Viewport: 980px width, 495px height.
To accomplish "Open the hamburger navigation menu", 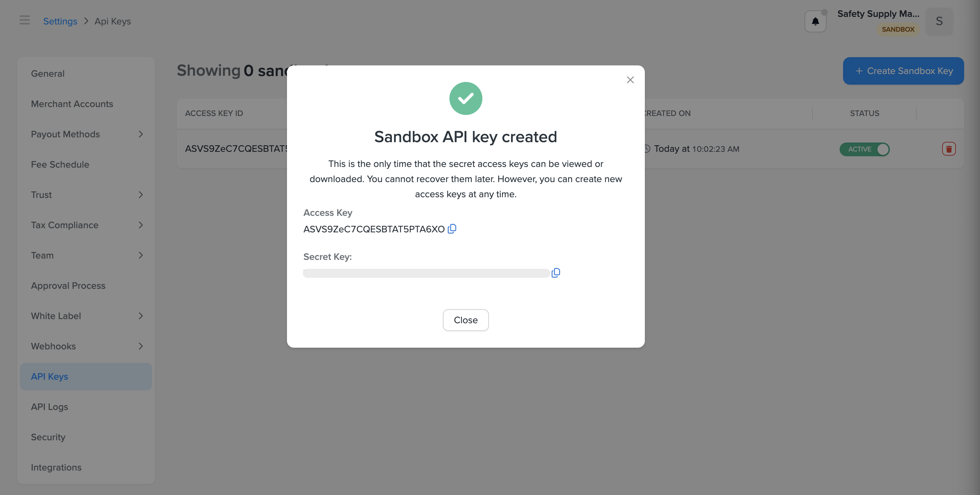I will point(25,20).
